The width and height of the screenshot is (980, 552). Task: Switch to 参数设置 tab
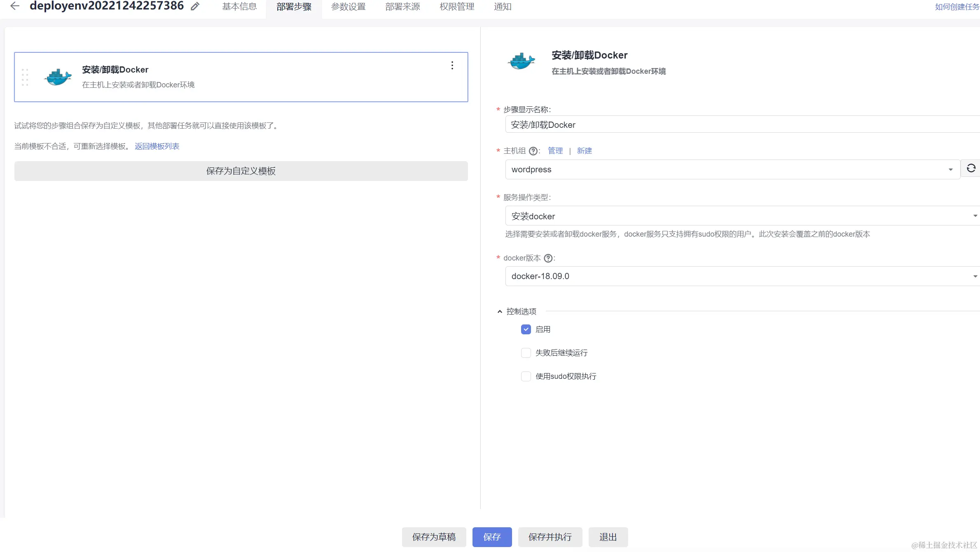tap(348, 7)
